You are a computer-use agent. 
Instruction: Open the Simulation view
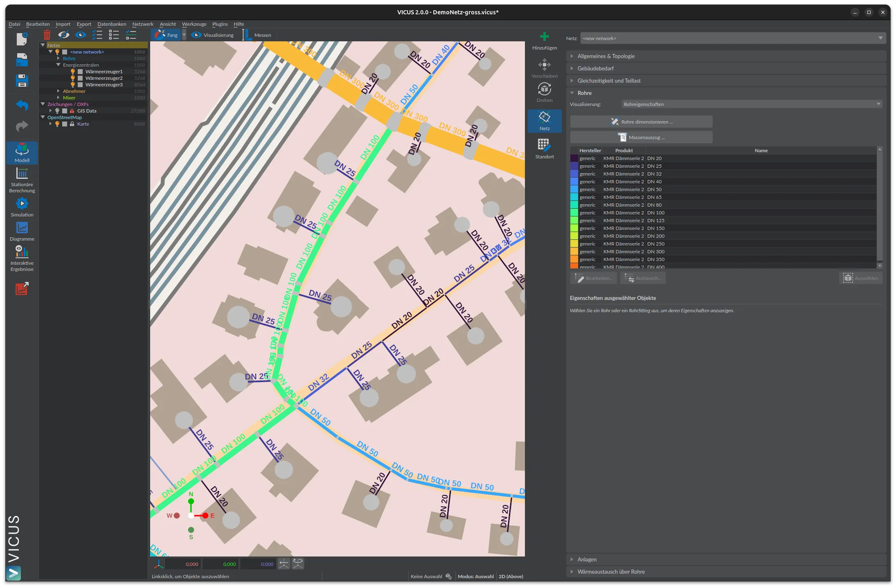click(22, 207)
